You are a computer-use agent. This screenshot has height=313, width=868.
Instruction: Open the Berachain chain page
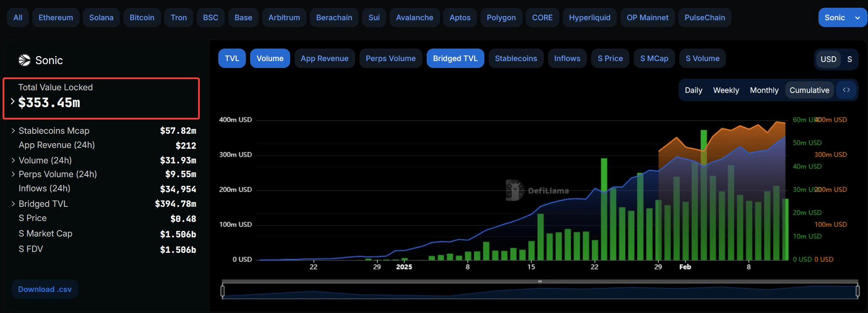[334, 18]
